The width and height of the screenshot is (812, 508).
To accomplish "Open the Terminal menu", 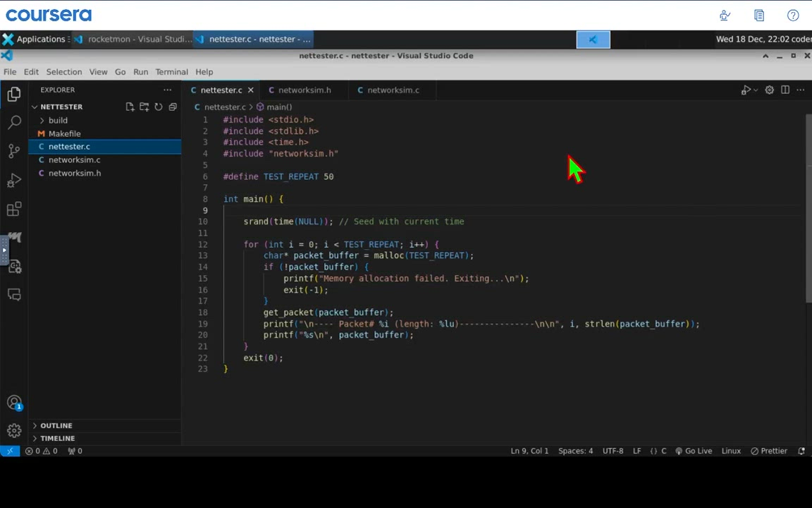I will pos(171,72).
